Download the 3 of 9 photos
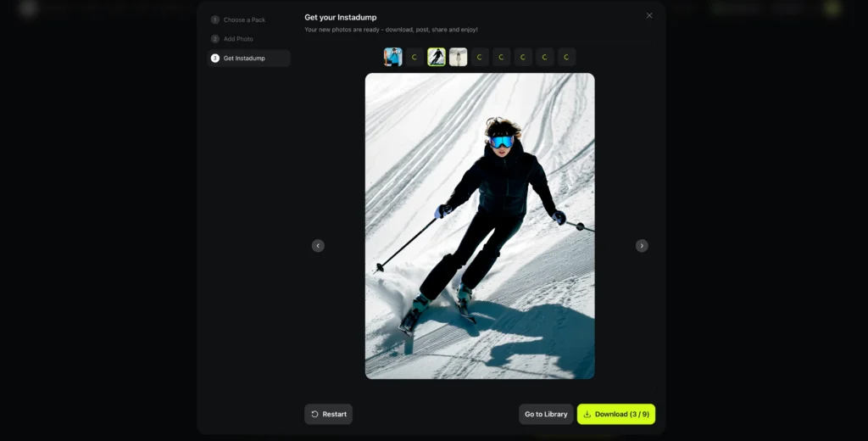Screen dimensions: 868x441 (x=616, y=414)
